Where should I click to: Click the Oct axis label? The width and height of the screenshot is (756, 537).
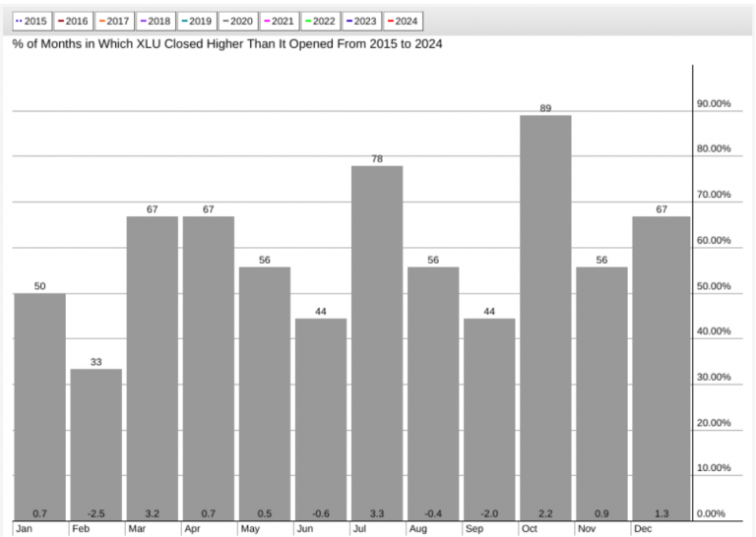[x=530, y=529]
